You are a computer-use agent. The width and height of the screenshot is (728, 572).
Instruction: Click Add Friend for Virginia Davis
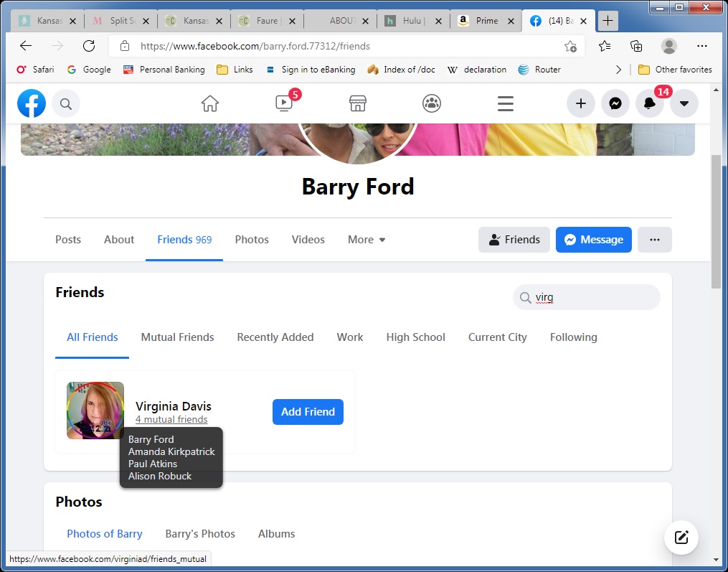pyautogui.click(x=308, y=412)
